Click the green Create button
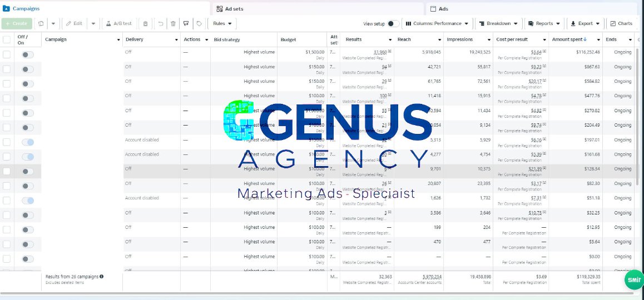The width and height of the screenshot is (644, 300). pos(17,24)
